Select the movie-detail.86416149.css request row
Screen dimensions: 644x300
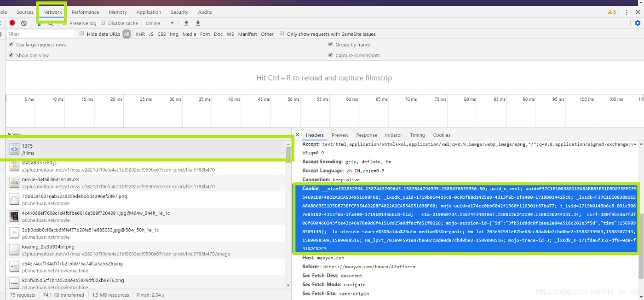[x=146, y=183]
